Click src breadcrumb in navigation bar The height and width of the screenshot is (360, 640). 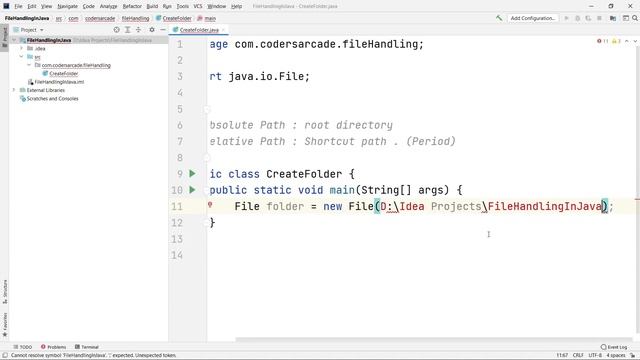pyautogui.click(x=59, y=18)
